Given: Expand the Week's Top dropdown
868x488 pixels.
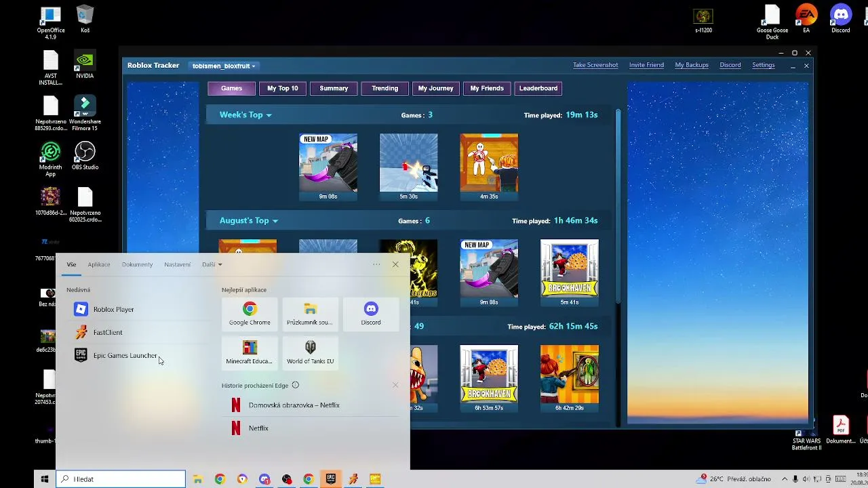Looking at the screenshot, I should pyautogui.click(x=245, y=115).
